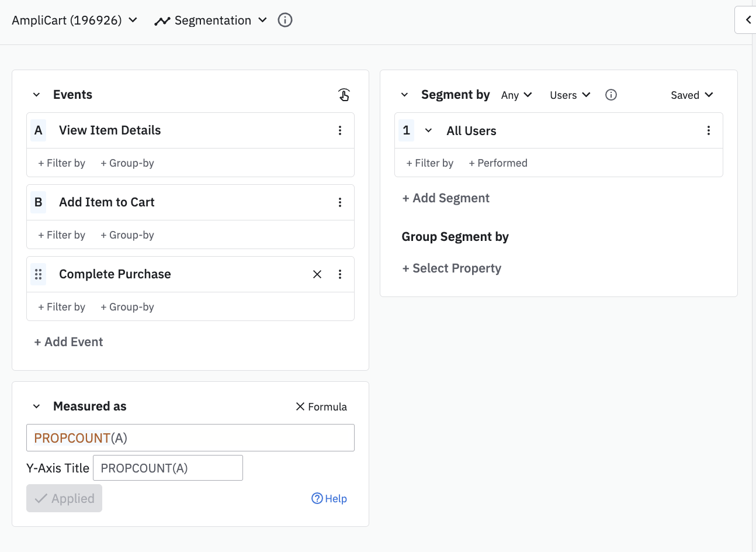Collapse the Segment by section
756x552 pixels.
[404, 95]
